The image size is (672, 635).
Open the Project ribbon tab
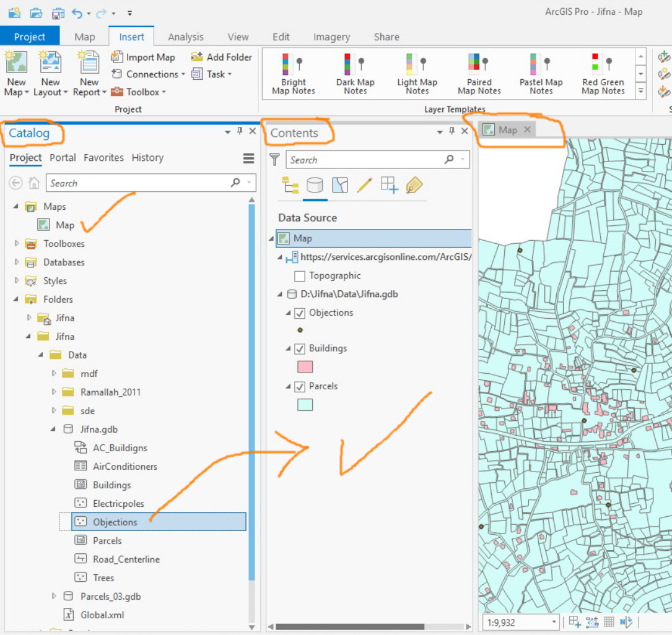coord(30,37)
